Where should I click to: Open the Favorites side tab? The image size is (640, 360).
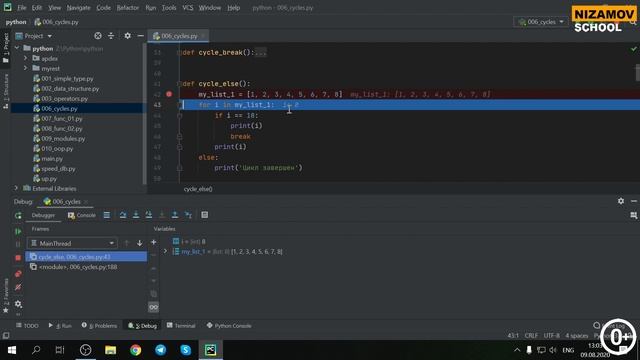[x=6, y=296]
